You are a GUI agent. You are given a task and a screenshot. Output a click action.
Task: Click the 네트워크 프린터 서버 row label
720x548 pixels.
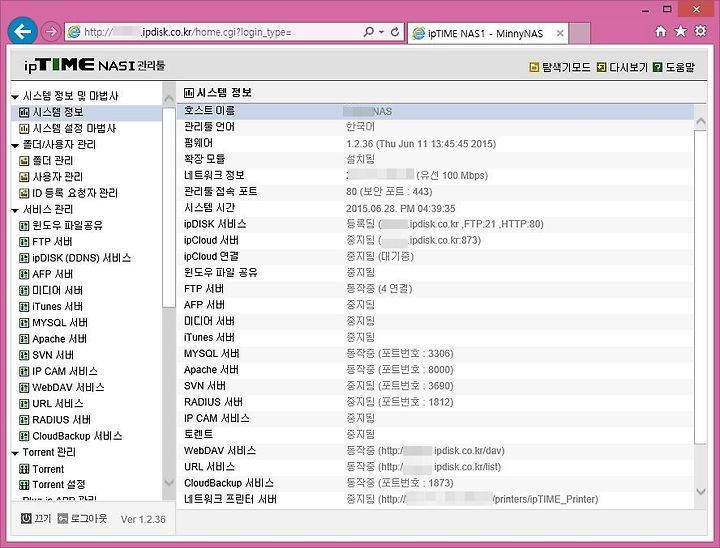pos(230,499)
